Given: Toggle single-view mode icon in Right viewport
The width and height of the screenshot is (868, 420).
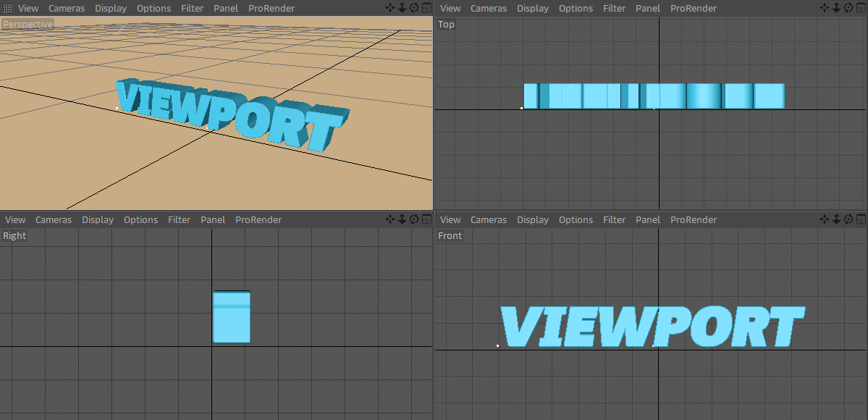Looking at the screenshot, I should 424,219.
